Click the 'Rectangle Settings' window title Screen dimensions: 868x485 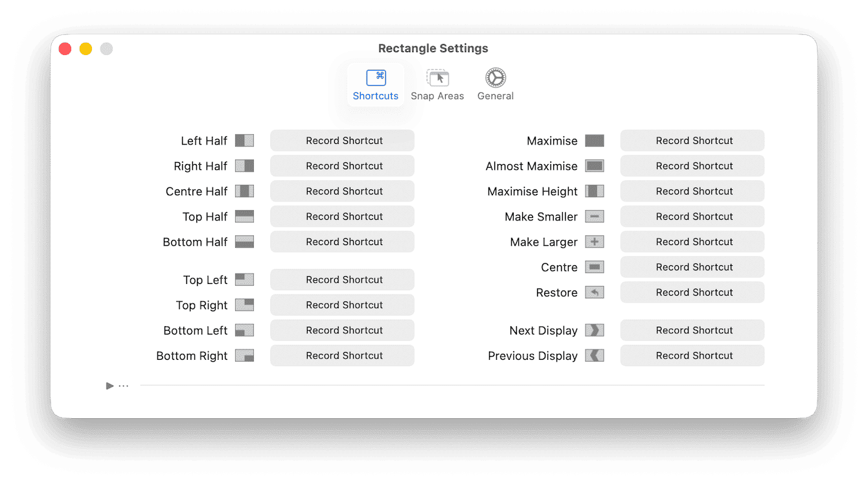pos(433,49)
